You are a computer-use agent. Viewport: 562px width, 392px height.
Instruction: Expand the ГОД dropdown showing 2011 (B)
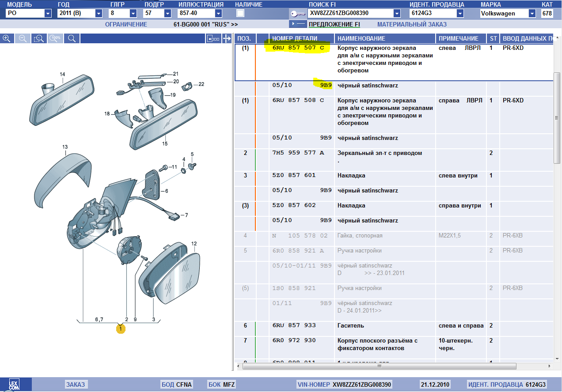[x=99, y=14]
